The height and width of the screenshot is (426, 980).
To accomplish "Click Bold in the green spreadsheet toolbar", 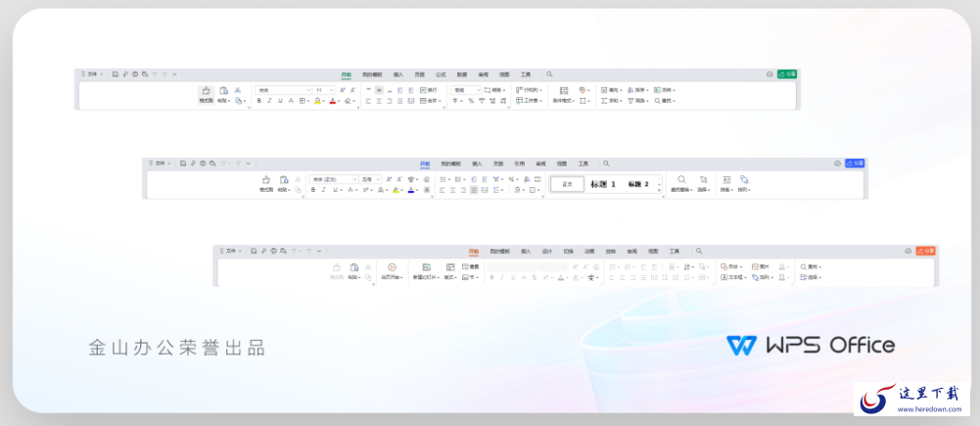I will click(258, 101).
